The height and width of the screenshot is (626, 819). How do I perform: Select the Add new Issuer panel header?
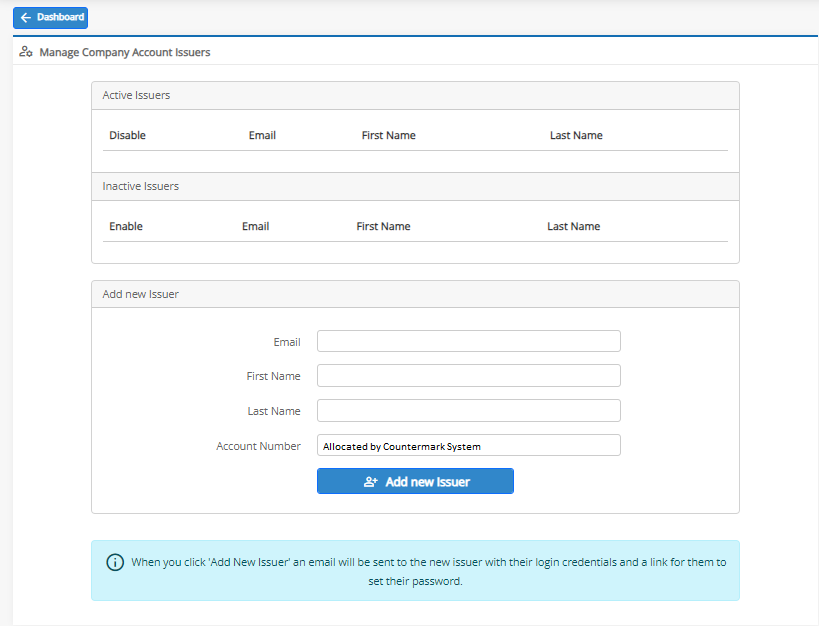click(x=415, y=294)
